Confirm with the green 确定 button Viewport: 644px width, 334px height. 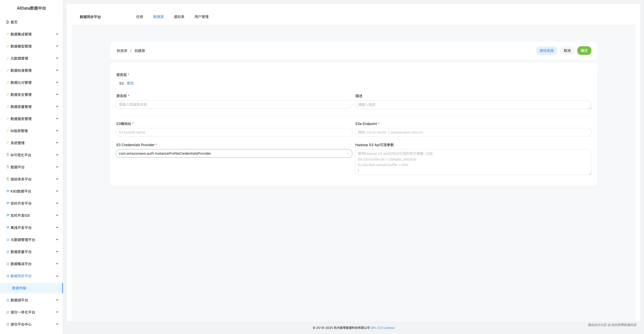[x=584, y=50]
